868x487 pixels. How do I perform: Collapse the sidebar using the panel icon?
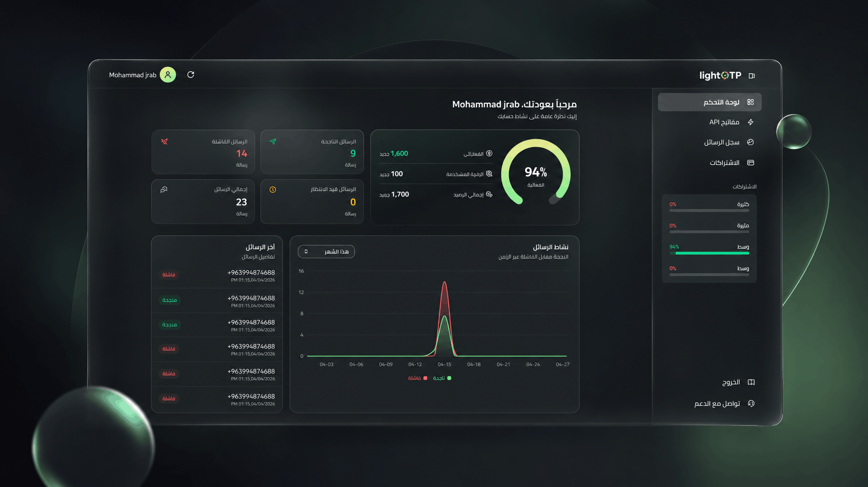pyautogui.click(x=752, y=76)
